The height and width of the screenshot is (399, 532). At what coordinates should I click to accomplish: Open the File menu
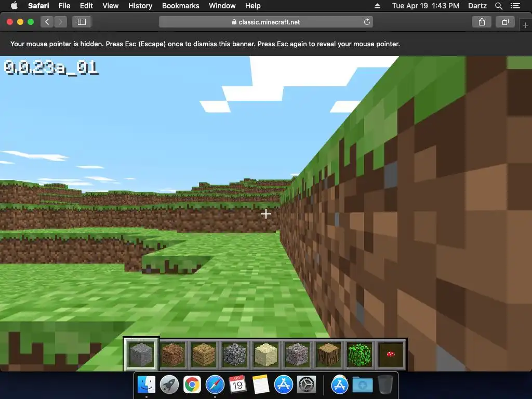pyautogui.click(x=64, y=6)
